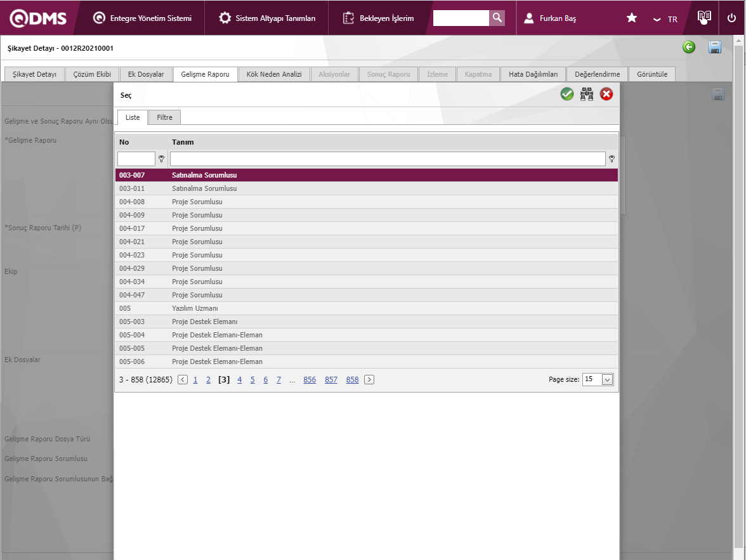Go to page 4 link
This screenshot has width=746, height=560.
click(x=240, y=380)
